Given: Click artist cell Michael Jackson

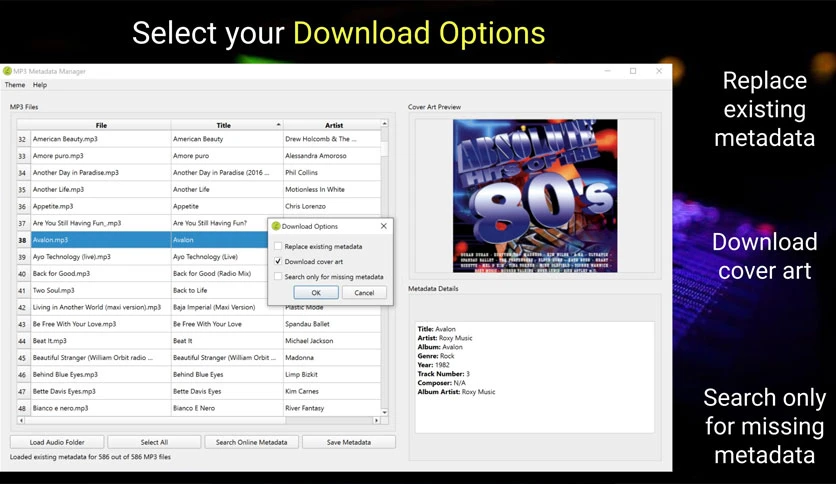Looking at the screenshot, I should 332,341.
